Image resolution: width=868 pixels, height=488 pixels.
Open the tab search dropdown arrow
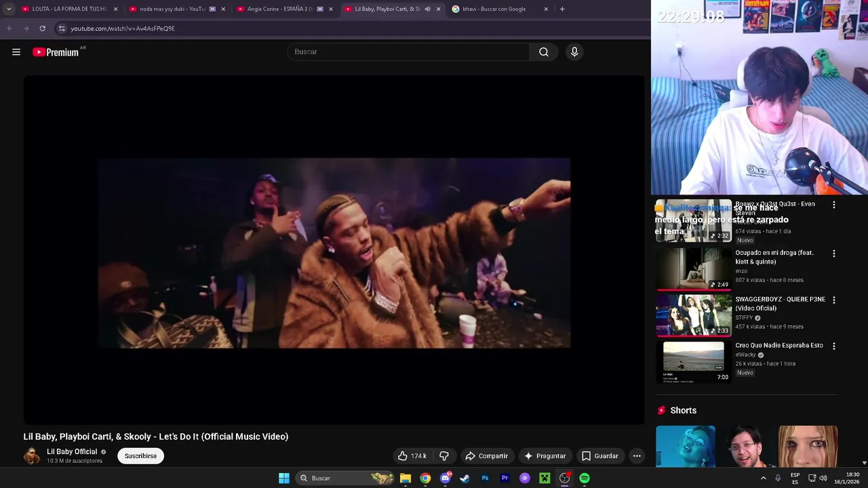tap(9, 9)
